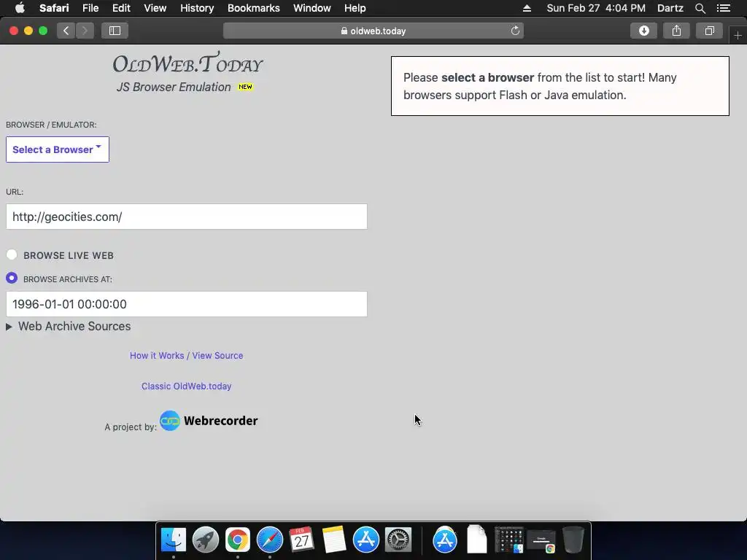Open System Preferences from the Dock
The width and height of the screenshot is (747, 560).
click(x=398, y=540)
